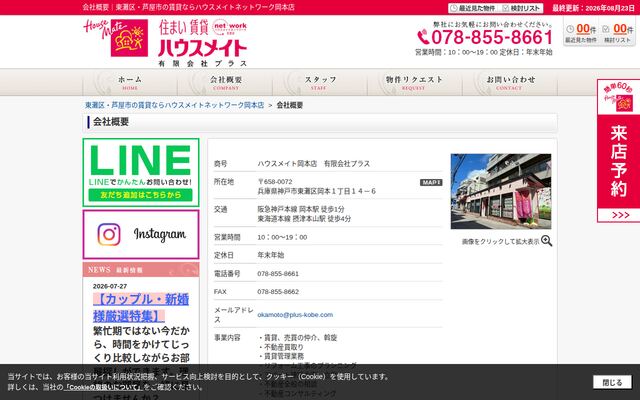Go to お問い合わせ navigation tab
This screenshot has width=640, height=400.
510,82
